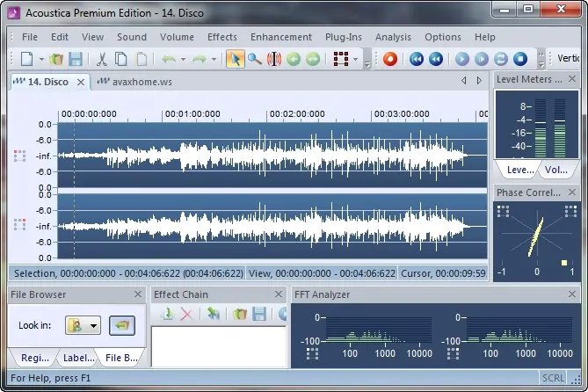Screen dimensions: 588x392
Task: Close the 14. Disco document tab
Action: point(81,82)
